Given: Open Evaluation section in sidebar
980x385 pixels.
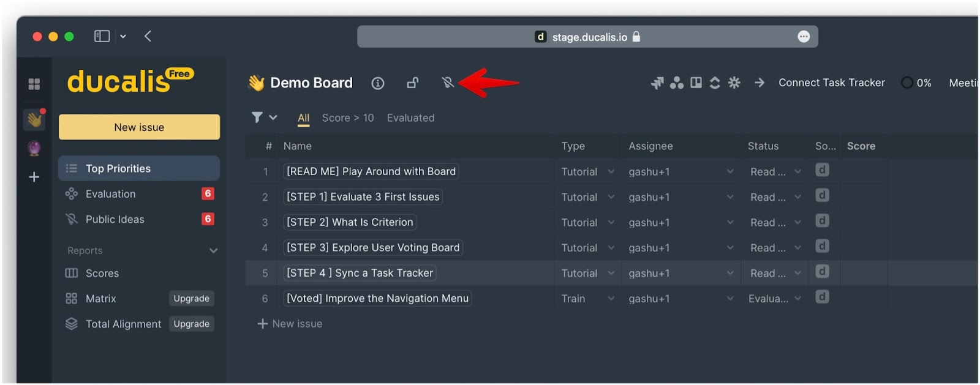Looking at the screenshot, I should click(x=139, y=194).
